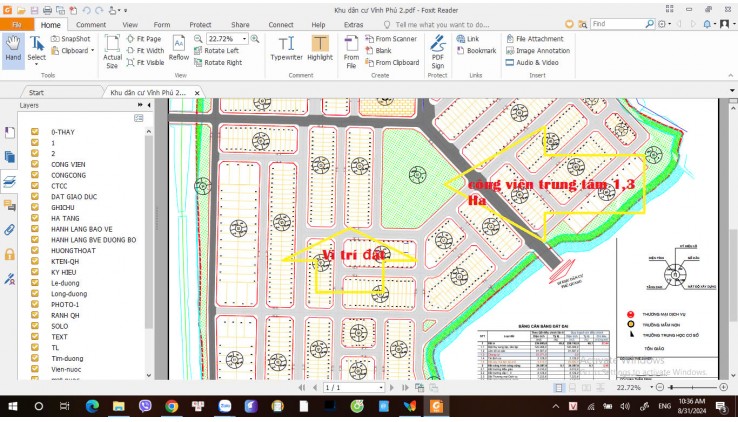Screen dimensions: 738x422
Task: Go to the next page
Action: click(x=392, y=388)
